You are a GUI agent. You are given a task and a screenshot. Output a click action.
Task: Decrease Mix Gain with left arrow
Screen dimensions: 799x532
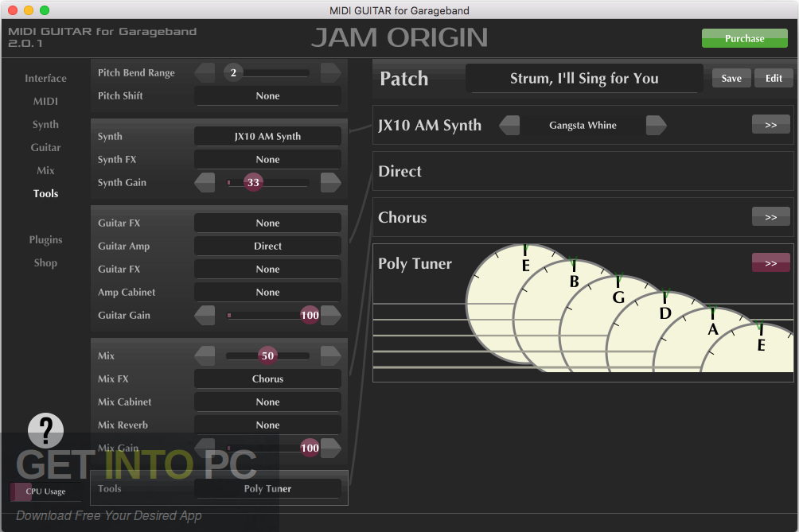205,448
